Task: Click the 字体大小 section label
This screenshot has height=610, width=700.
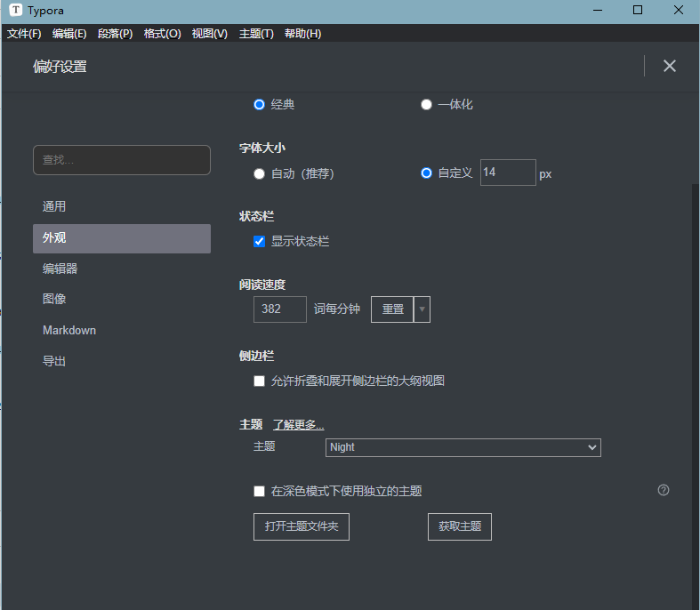Action: (262, 148)
